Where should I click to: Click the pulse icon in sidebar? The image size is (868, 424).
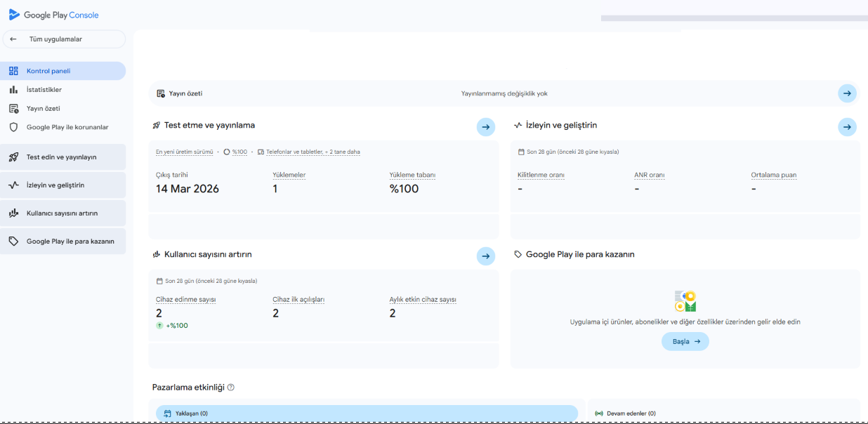coord(13,185)
